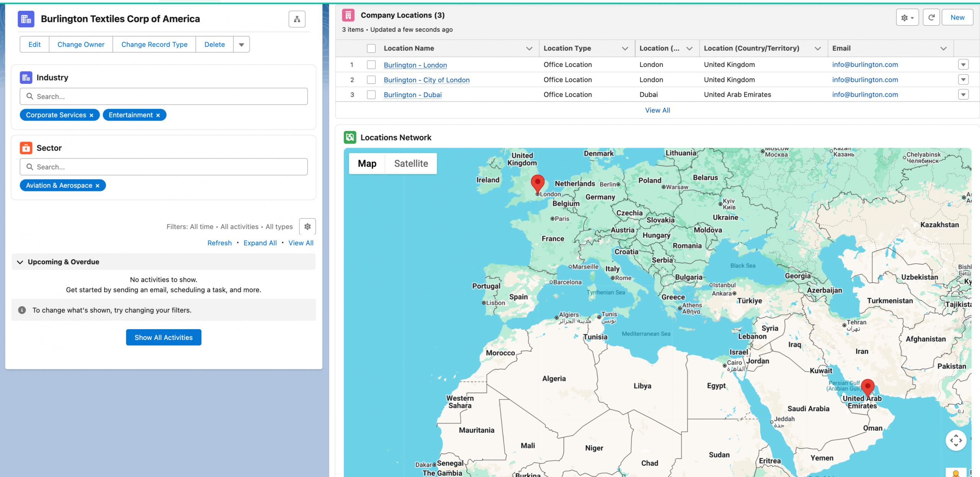The image size is (980, 477).
Task: Open Company Locations list settings gear
Action: click(907, 18)
